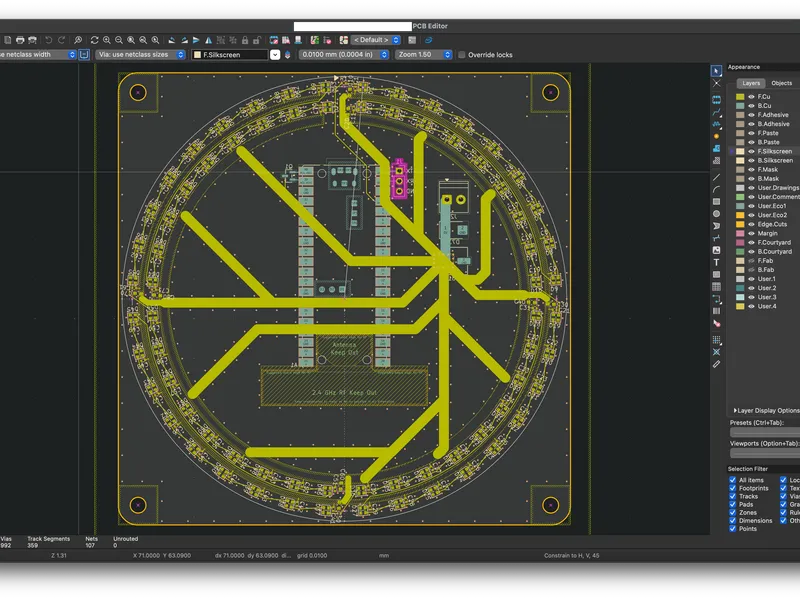The width and height of the screenshot is (800, 600).
Task: Uncheck Pads in Selection Filter
Action: pyautogui.click(x=733, y=505)
